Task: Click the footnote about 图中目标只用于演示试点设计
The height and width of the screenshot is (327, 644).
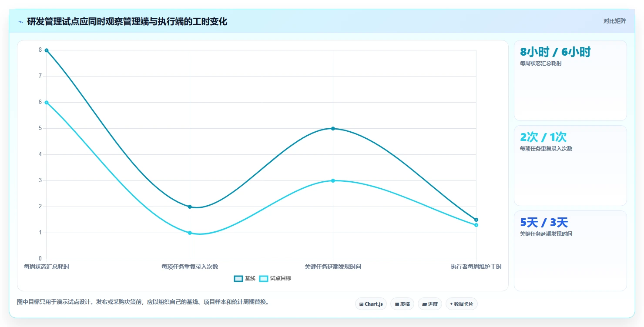Action: (143, 302)
